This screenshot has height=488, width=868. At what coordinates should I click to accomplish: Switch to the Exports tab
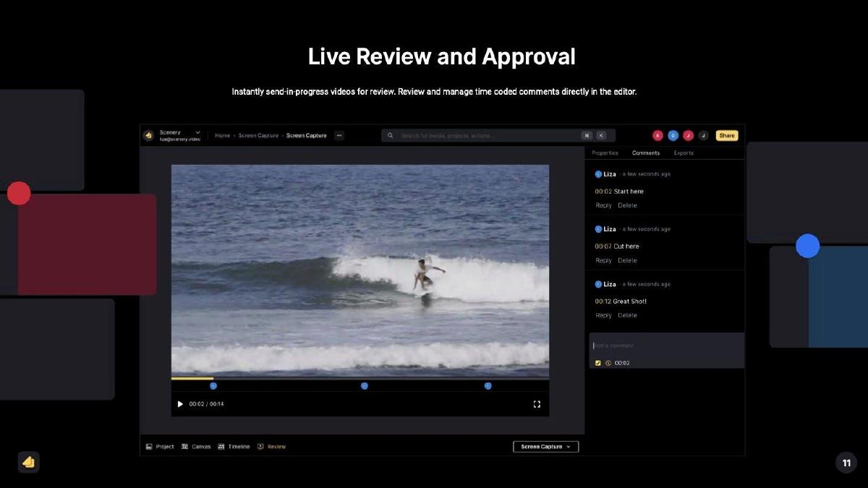684,153
